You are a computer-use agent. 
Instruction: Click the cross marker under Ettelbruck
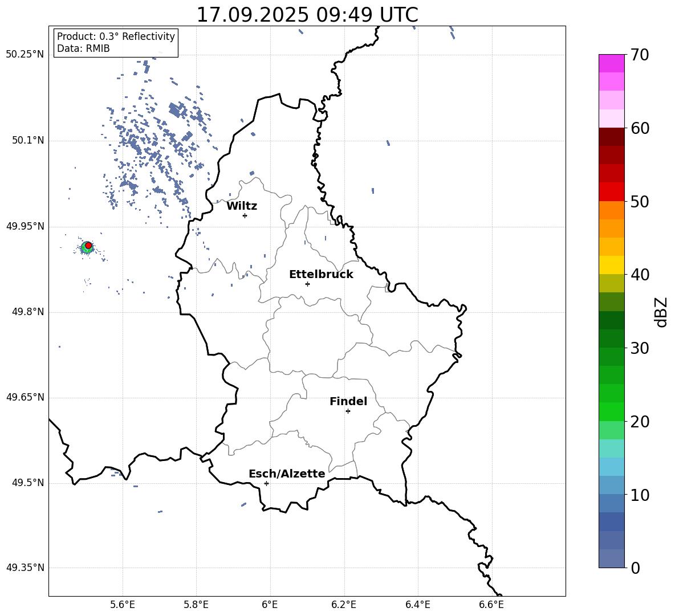tap(307, 284)
